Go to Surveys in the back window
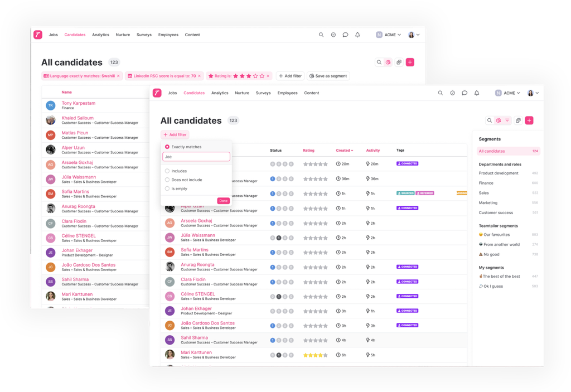This screenshot has height=392, width=571. click(144, 35)
